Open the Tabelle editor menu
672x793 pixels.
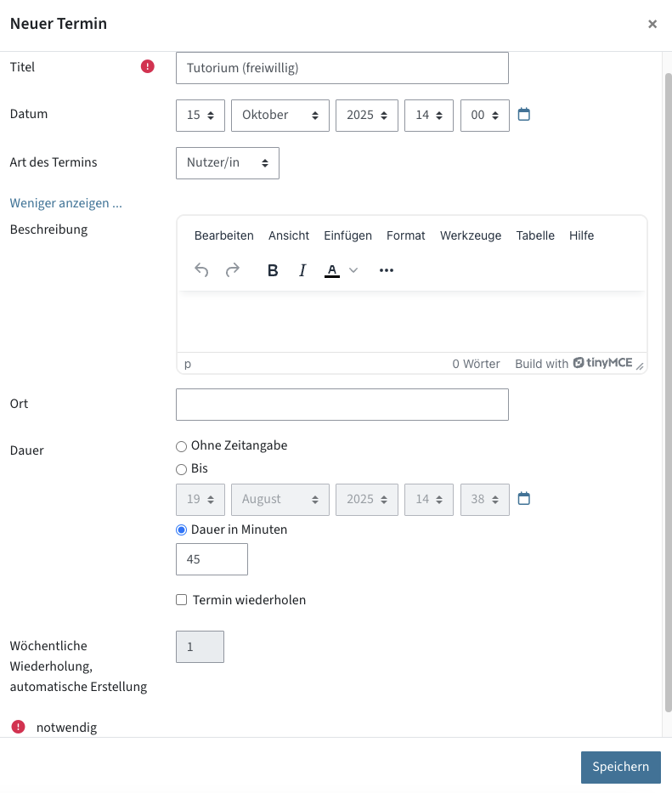(x=535, y=235)
